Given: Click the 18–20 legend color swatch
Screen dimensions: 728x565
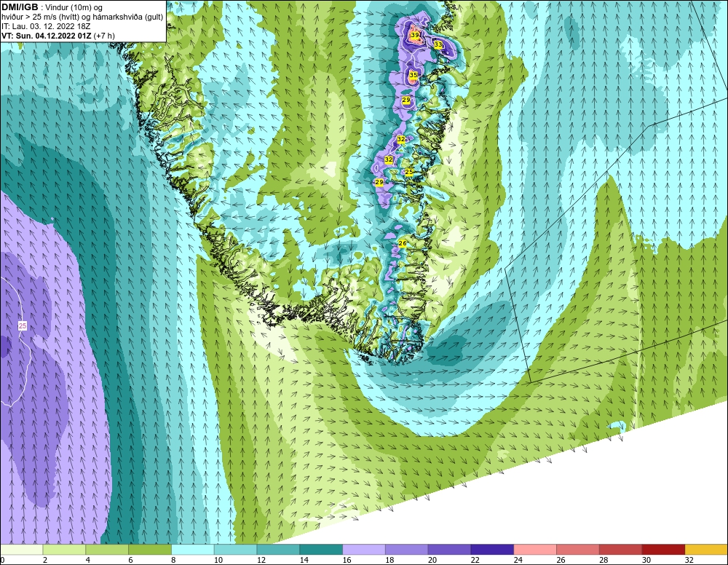Looking at the screenshot, I should (407, 550).
